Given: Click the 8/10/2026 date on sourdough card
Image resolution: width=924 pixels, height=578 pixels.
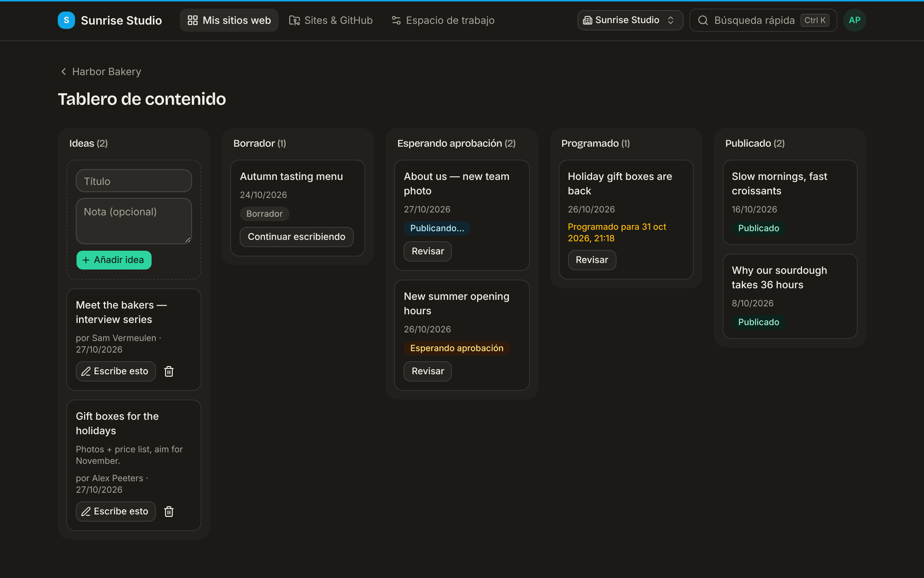Looking at the screenshot, I should (752, 303).
